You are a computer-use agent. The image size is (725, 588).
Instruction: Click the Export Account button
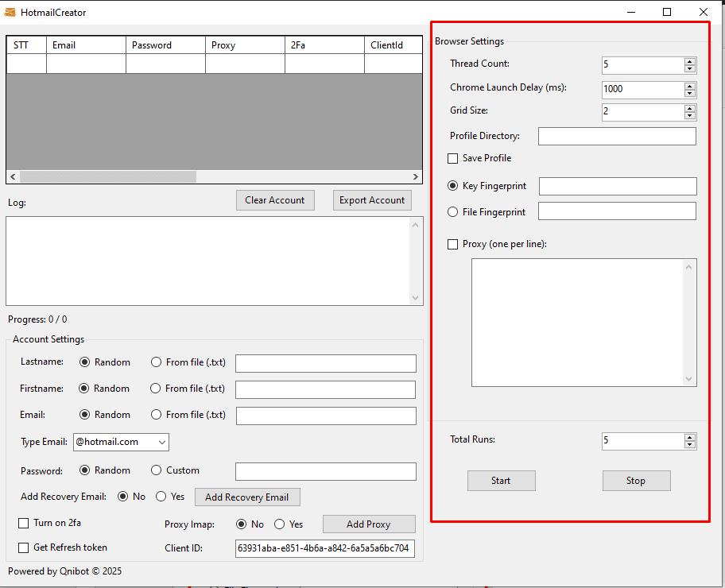click(x=372, y=200)
